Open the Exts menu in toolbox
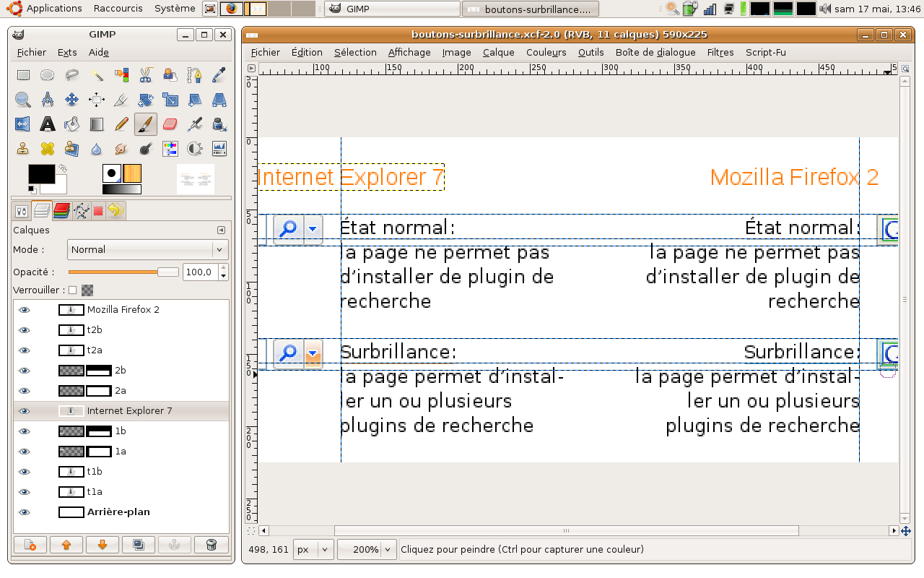The image size is (924, 578). [67, 52]
